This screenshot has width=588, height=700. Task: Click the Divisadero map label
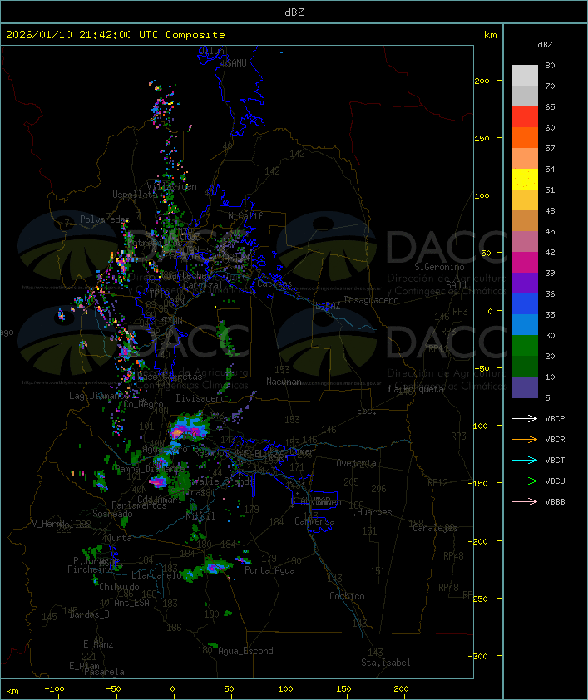click(x=201, y=397)
